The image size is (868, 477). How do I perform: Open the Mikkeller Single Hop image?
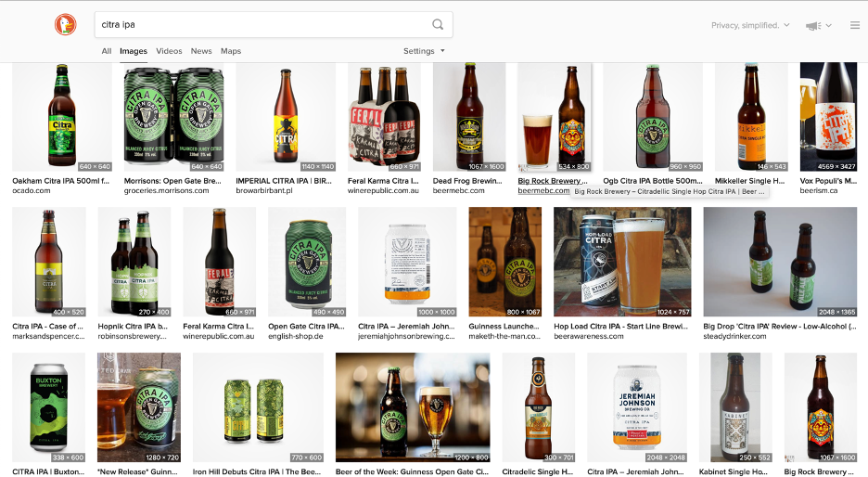tap(751, 117)
